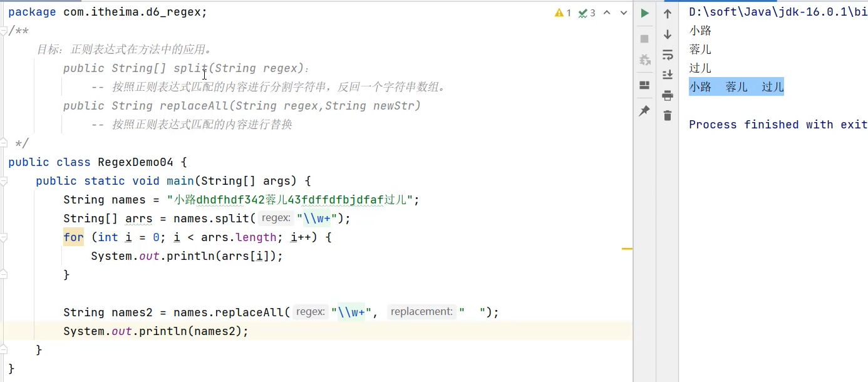Print the console output with the printer icon

[x=668, y=95]
